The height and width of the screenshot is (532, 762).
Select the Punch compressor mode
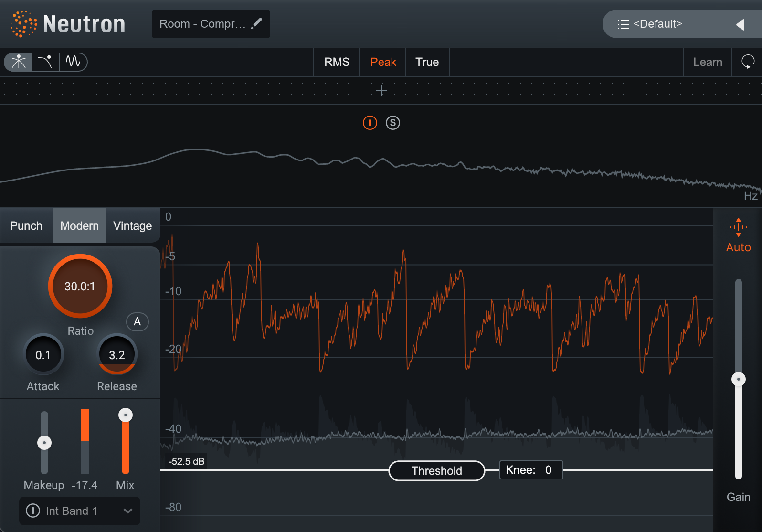tap(26, 225)
